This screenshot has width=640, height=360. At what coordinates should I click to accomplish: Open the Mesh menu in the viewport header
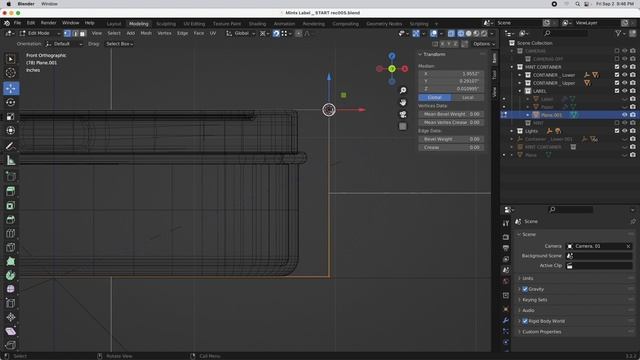[x=146, y=33]
